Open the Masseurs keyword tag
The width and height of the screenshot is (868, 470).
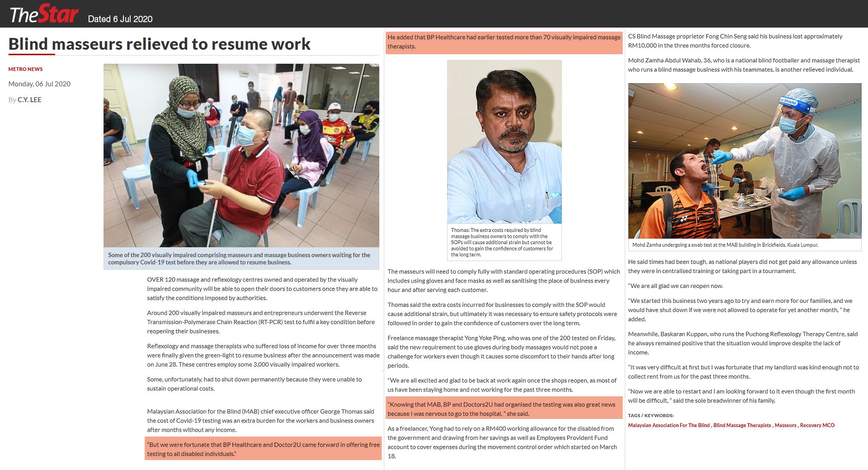[785, 425]
